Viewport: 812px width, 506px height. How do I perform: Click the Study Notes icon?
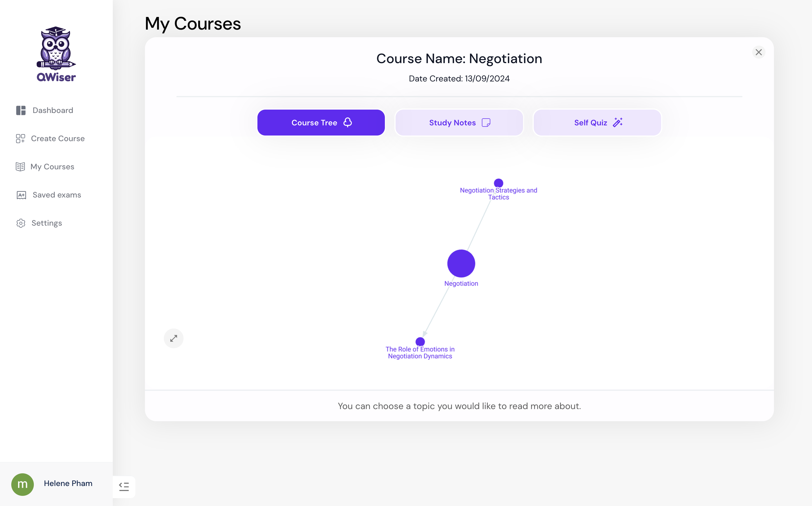pyautogui.click(x=486, y=123)
